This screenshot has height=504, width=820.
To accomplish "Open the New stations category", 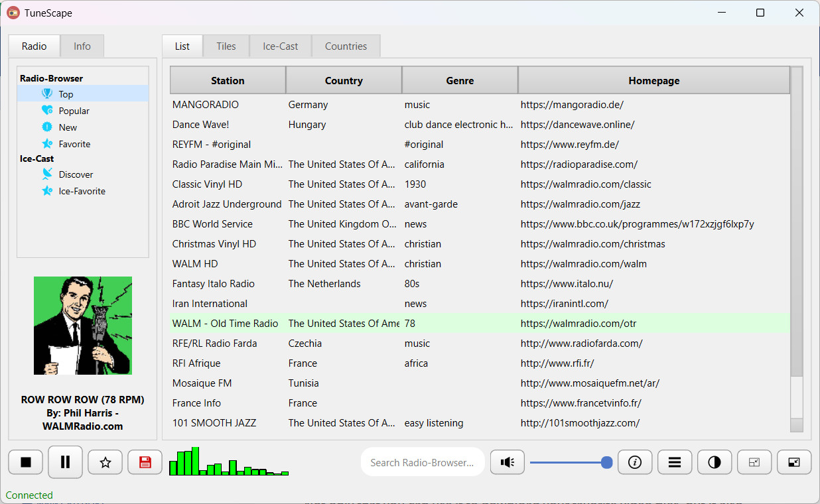I will (x=68, y=127).
